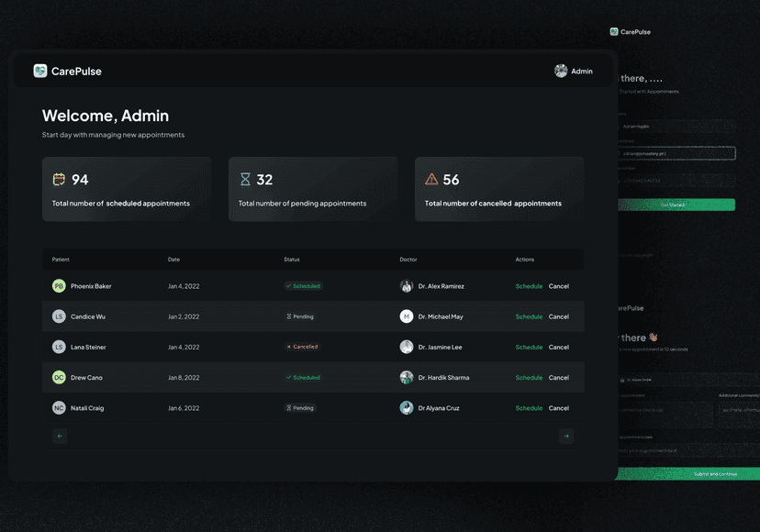The width and height of the screenshot is (760, 532).
Task: Click Phoenix Baker's PB avatar
Action: click(59, 286)
